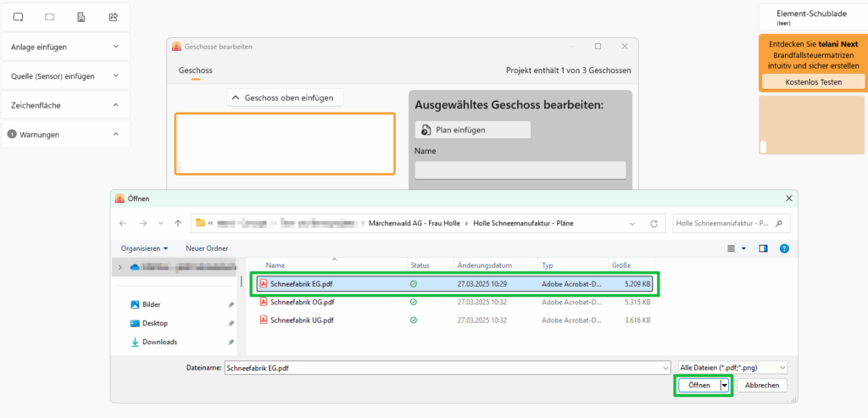
Task: Click the back arrow in the Öffnen dialog
Action: pyautogui.click(x=123, y=223)
